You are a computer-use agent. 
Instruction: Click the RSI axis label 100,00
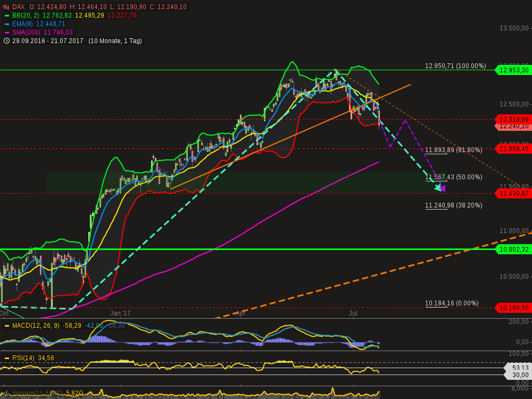[x=518, y=354]
